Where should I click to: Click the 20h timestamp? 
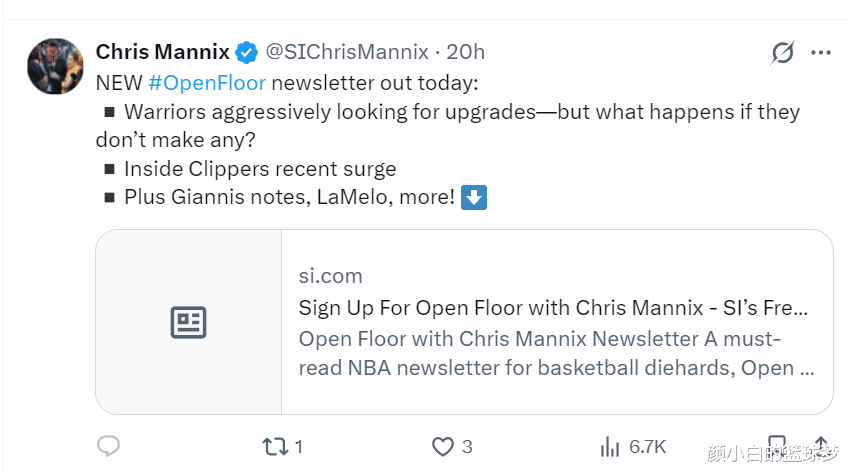465,51
